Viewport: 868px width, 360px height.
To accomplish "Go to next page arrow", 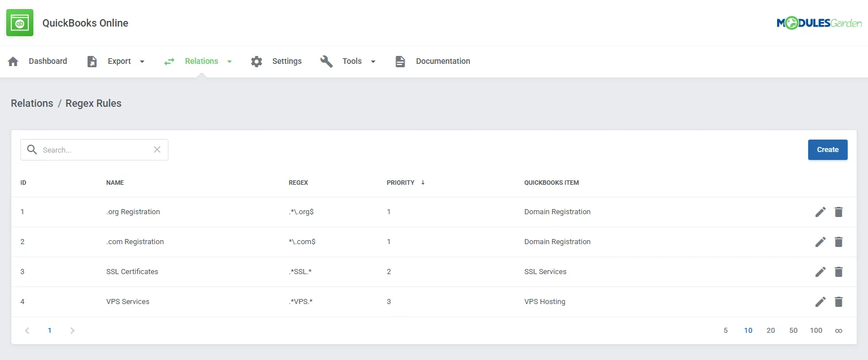I will click(x=72, y=331).
